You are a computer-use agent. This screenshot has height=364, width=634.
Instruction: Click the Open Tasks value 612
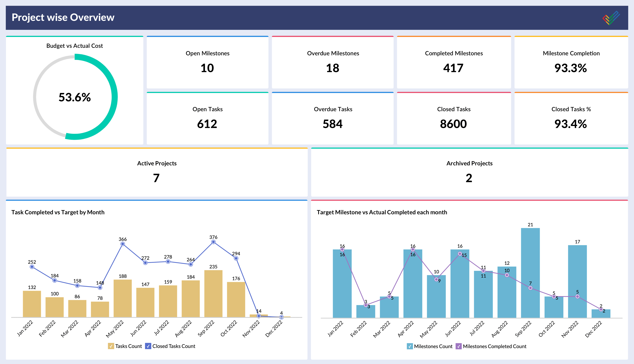(x=207, y=124)
